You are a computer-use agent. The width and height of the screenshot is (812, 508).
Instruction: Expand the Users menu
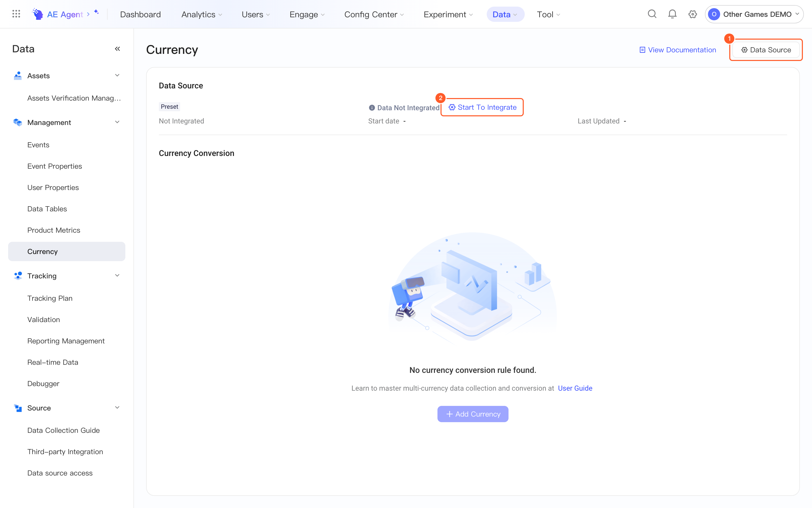click(x=256, y=14)
